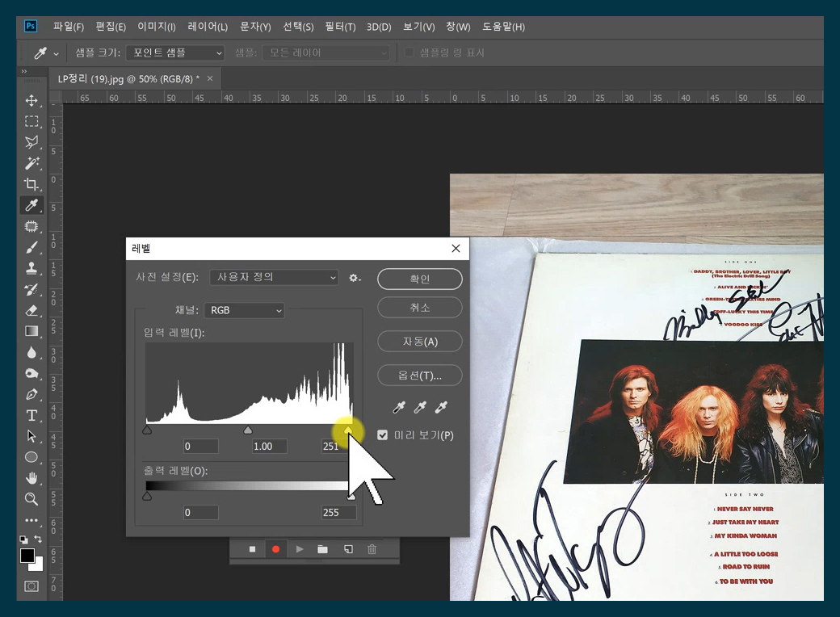Select the Type tool
Screen dimensions: 840x617
pyautogui.click(x=31, y=416)
